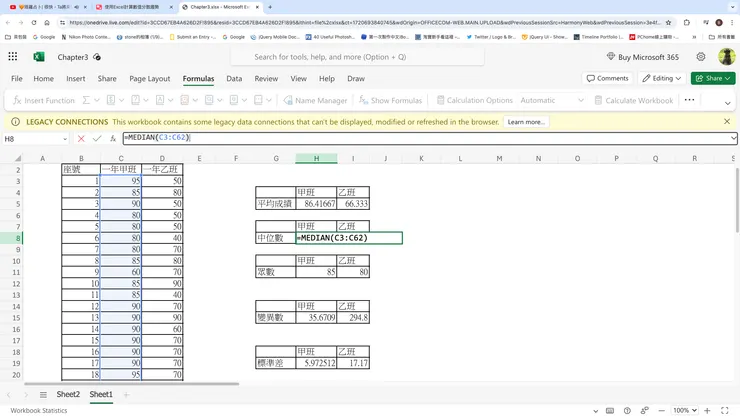The width and height of the screenshot is (740, 416).
Task: Click the green Excel logo icon
Action: point(39,57)
